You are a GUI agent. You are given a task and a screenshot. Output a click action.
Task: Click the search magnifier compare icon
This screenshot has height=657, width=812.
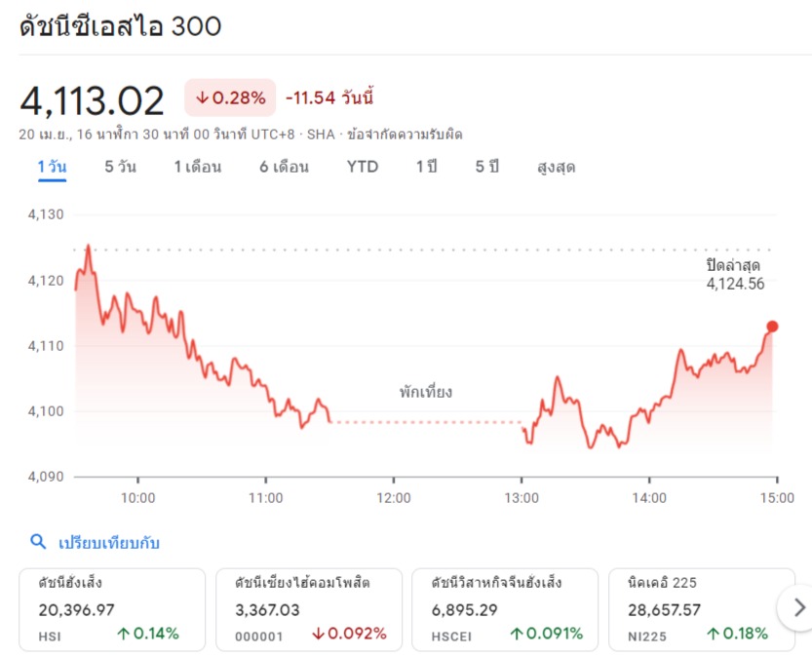point(39,543)
